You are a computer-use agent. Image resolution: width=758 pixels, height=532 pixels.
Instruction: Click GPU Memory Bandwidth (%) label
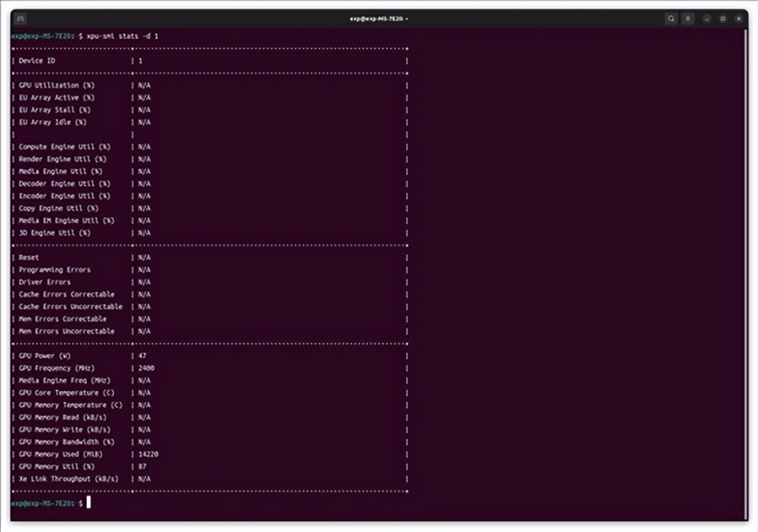coord(66,442)
